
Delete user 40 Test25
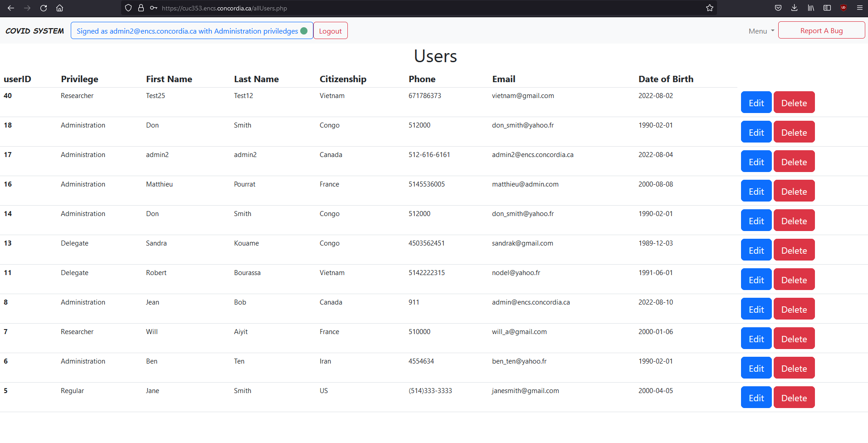(x=794, y=103)
